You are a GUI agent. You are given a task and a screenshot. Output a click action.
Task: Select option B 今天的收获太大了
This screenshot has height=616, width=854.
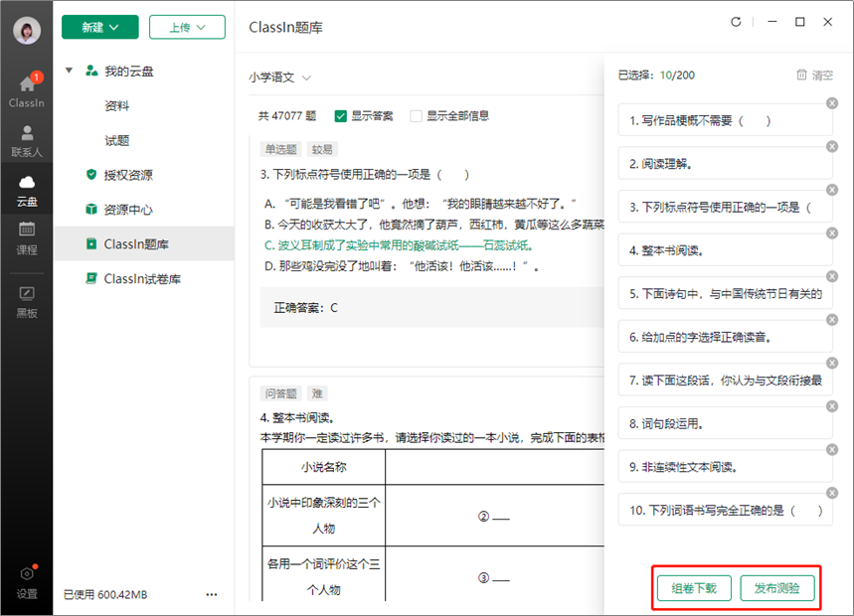pyautogui.click(x=434, y=225)
